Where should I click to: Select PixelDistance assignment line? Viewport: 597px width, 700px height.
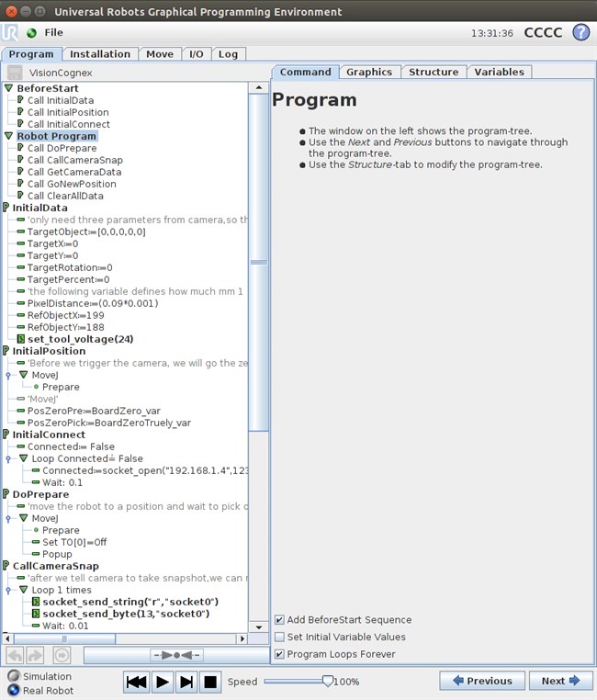pyautogui.click(x=93, y=303)
